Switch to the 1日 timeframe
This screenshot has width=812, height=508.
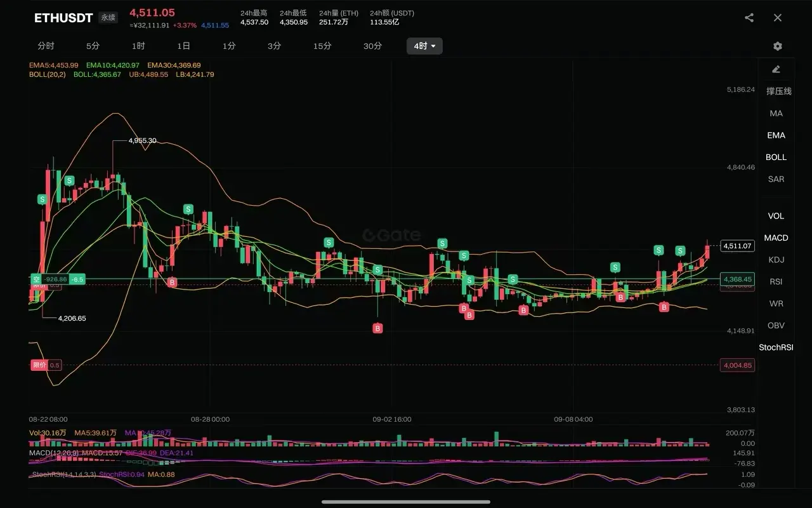tap(183, 46)
